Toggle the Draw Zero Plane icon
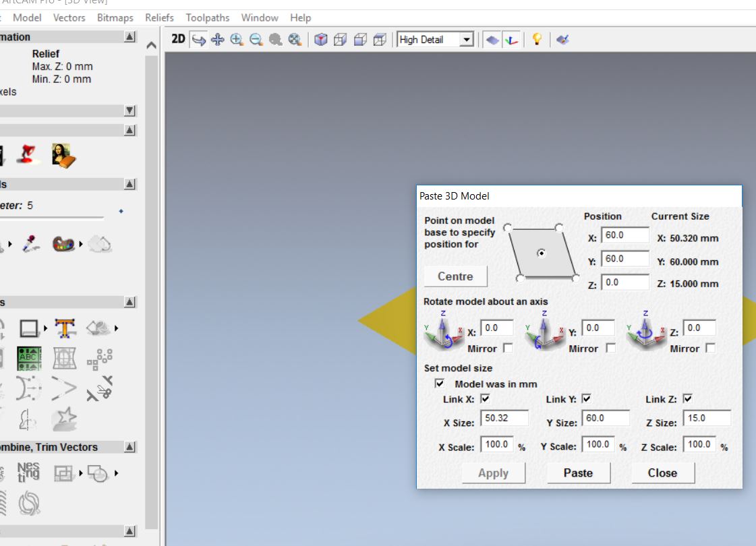Screen dimensions: 756x546 point(492,40)
